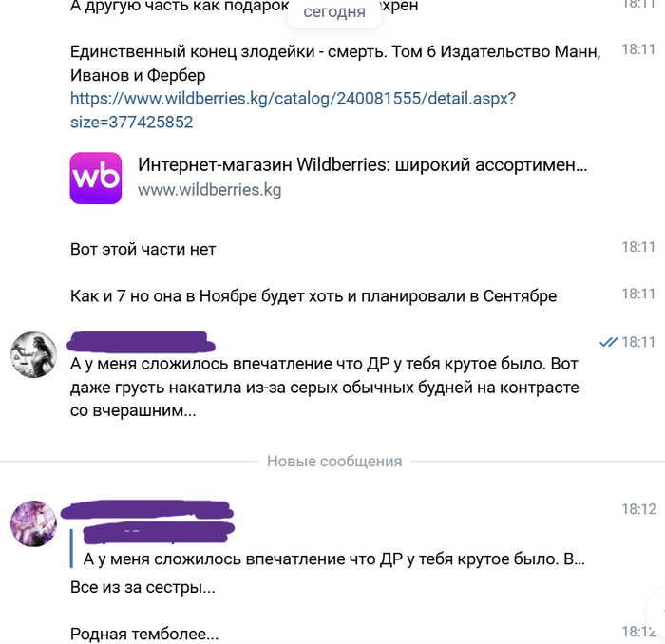Select the book title message 'Единственный конец злодейки'
The width and height of the screenshot is (665, 644).
pyautogui.click(x=335, y=64)
